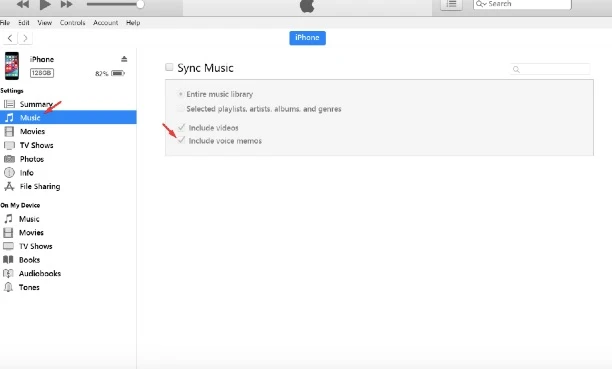Click the File Sharing app icon
The image size is (612, 369).
(x=9, y=186)
